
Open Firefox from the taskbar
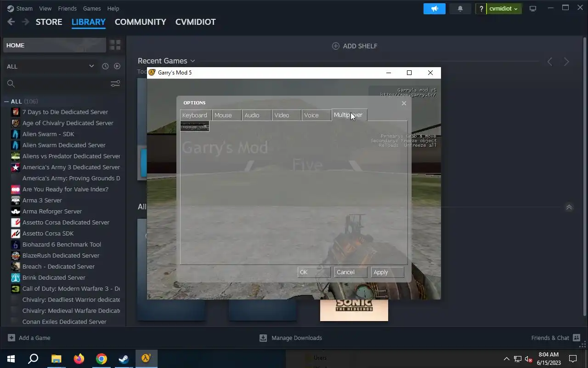[79, 359]
